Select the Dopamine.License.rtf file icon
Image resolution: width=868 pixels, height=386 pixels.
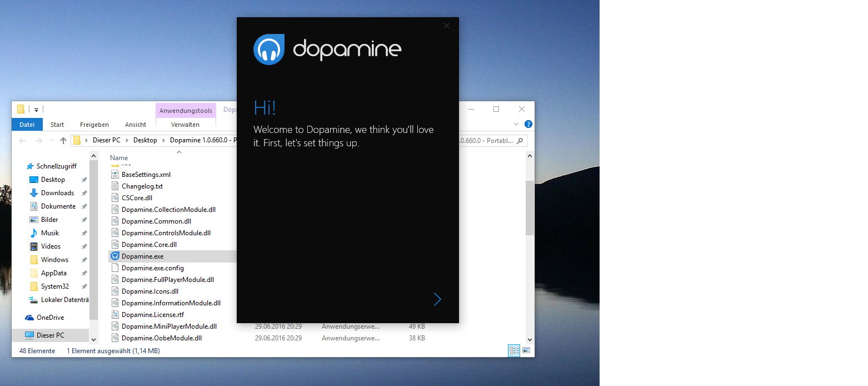115,315
